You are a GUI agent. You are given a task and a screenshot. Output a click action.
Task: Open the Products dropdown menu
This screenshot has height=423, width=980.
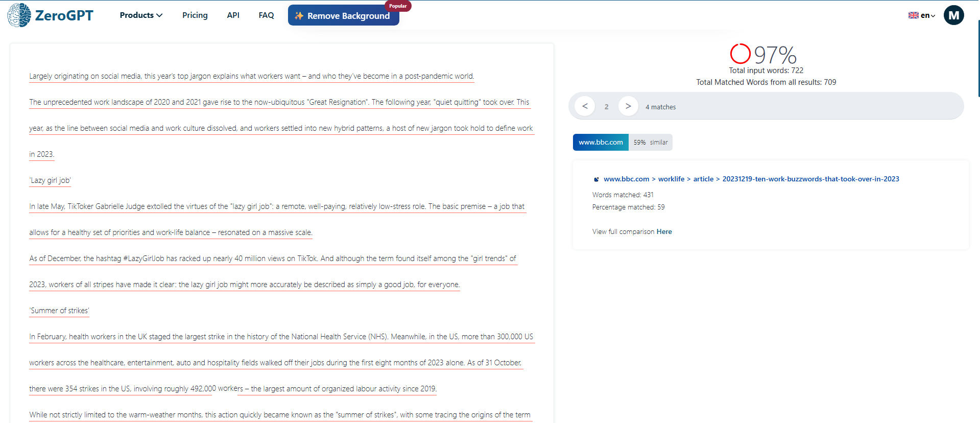tap(141, 15)
